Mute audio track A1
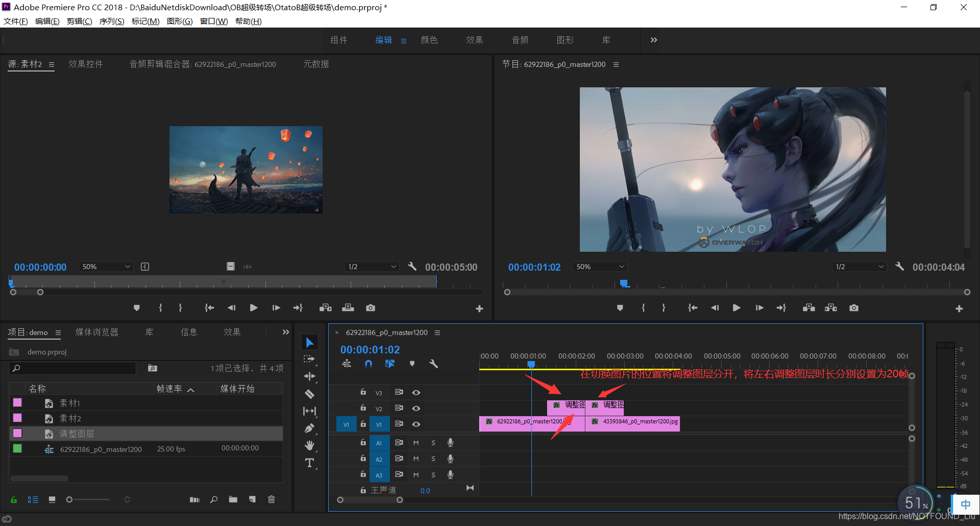Screen dimensions: 980x526 (416, 443)
